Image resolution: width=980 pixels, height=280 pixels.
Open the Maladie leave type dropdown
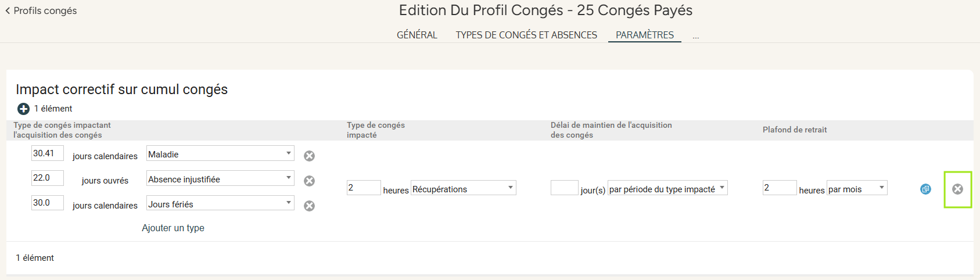coord(220,153)
